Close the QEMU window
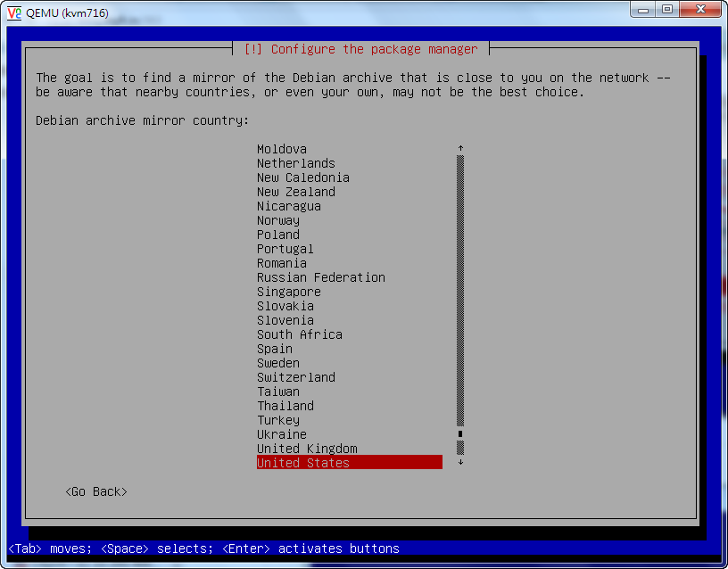 tap(700, 9)
